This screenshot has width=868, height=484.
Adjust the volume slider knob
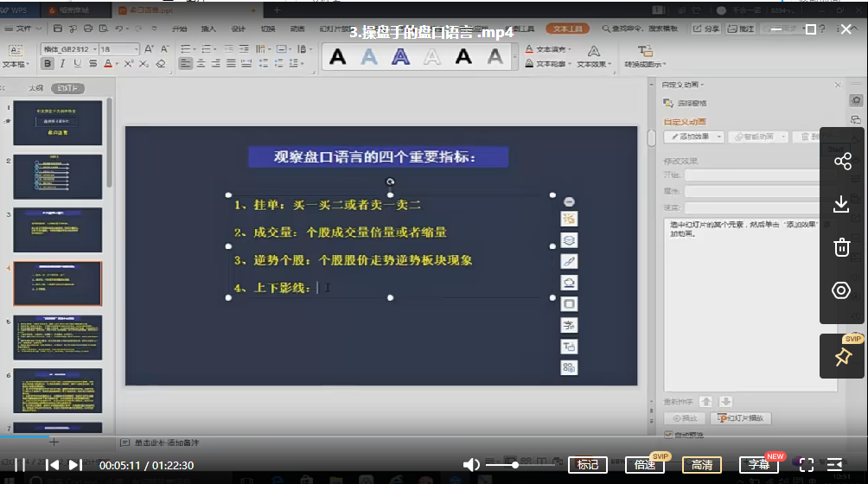click(514, 465)
